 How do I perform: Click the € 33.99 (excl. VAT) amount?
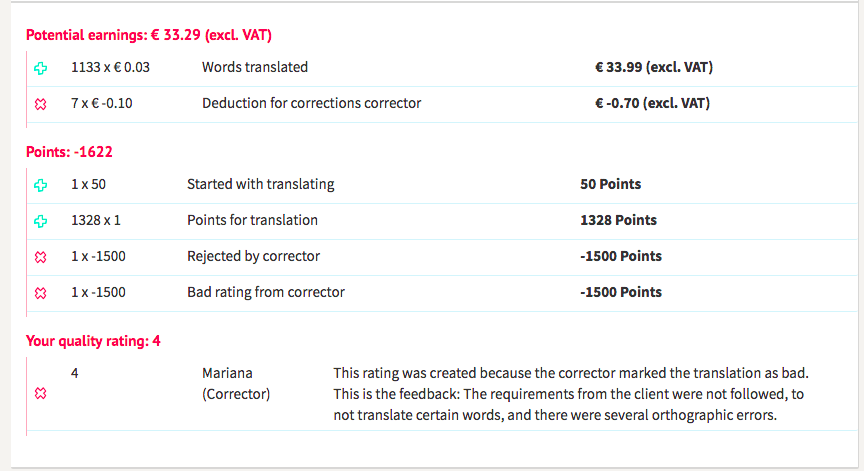653,67
